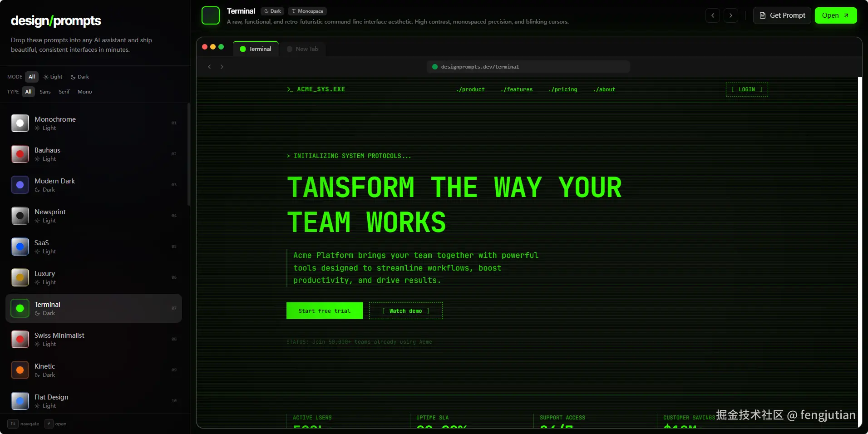Click the SaaS blue style icon
Screen dimensions: 868x434
tap(20, 247)
